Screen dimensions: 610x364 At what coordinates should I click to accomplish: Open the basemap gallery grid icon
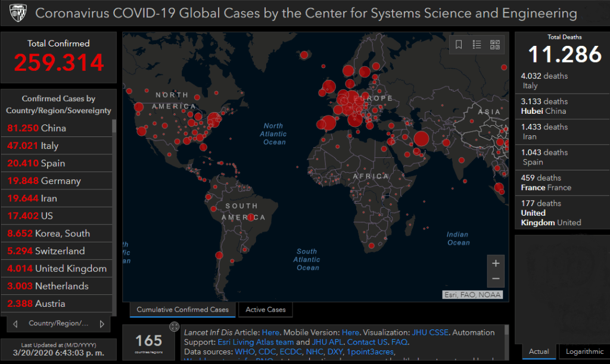(494, 45)
